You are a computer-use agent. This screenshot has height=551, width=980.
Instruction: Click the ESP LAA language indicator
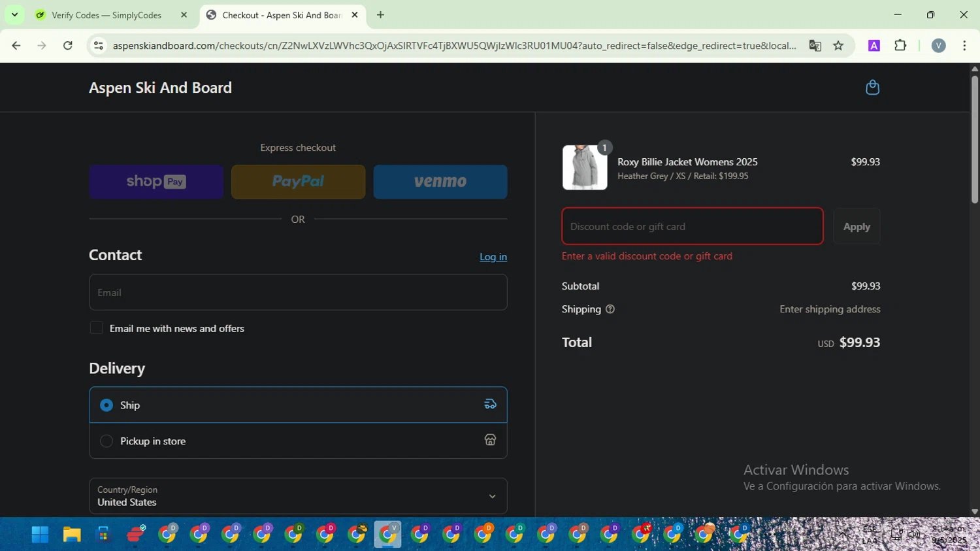click(870, 535)
